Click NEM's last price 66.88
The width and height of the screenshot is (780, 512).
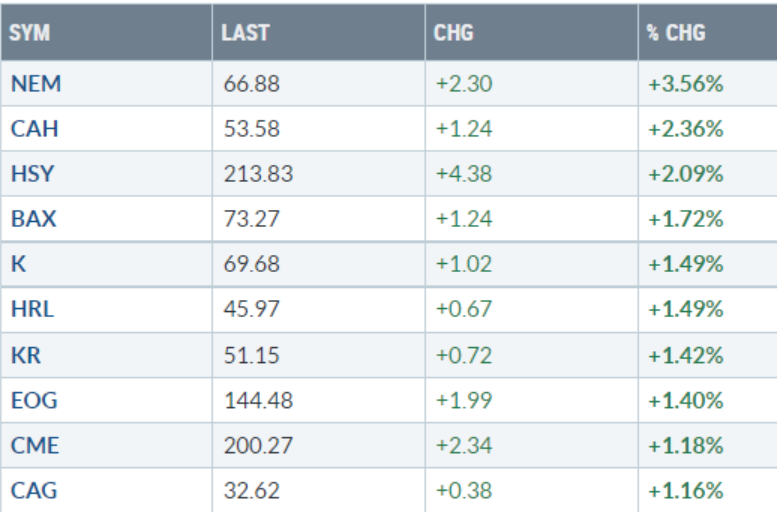click(252, 83)
